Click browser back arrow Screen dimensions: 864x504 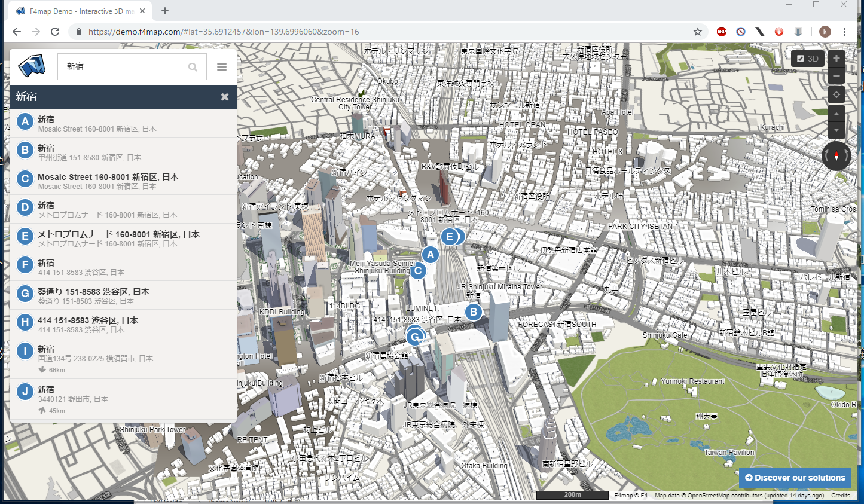click(17, 32)
